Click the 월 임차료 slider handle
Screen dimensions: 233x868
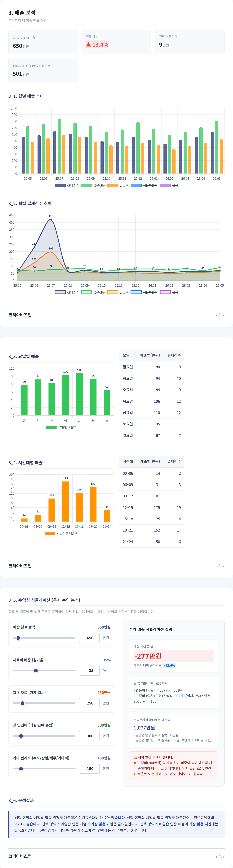pos(23,703)
